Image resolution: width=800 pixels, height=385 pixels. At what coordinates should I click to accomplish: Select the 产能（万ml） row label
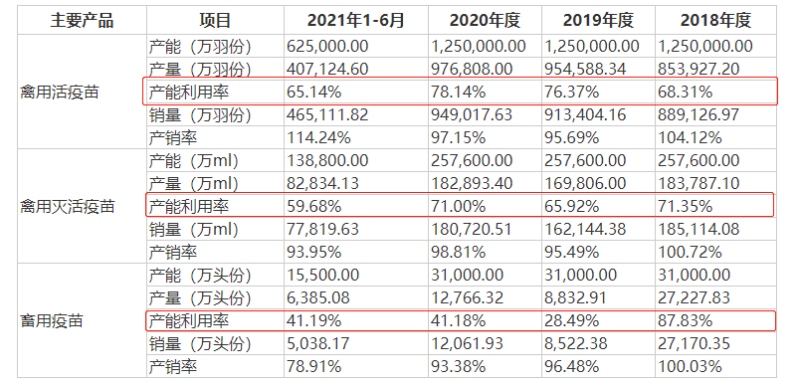click(x=193, y=161)
